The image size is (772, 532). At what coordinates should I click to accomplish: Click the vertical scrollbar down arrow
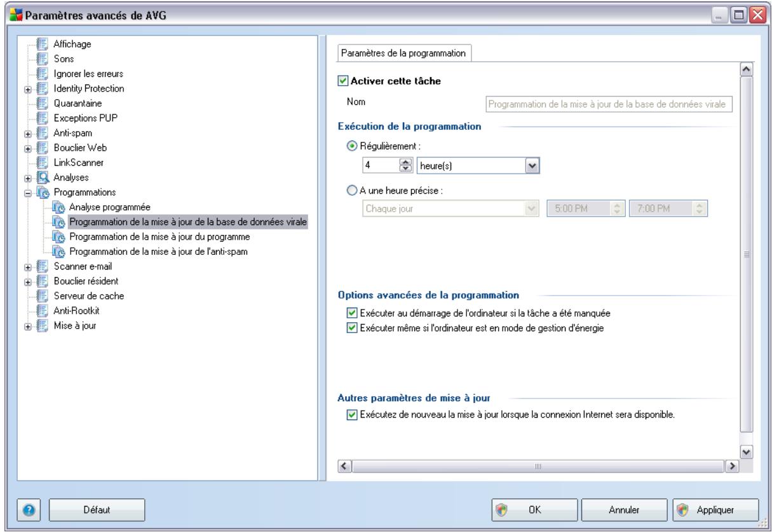coord(747,451)
